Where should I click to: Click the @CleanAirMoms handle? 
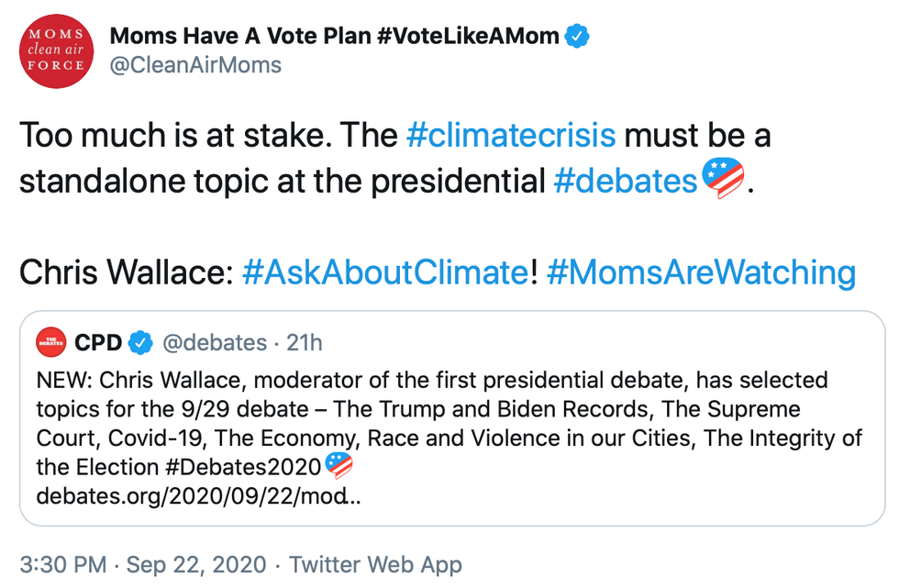195,65
